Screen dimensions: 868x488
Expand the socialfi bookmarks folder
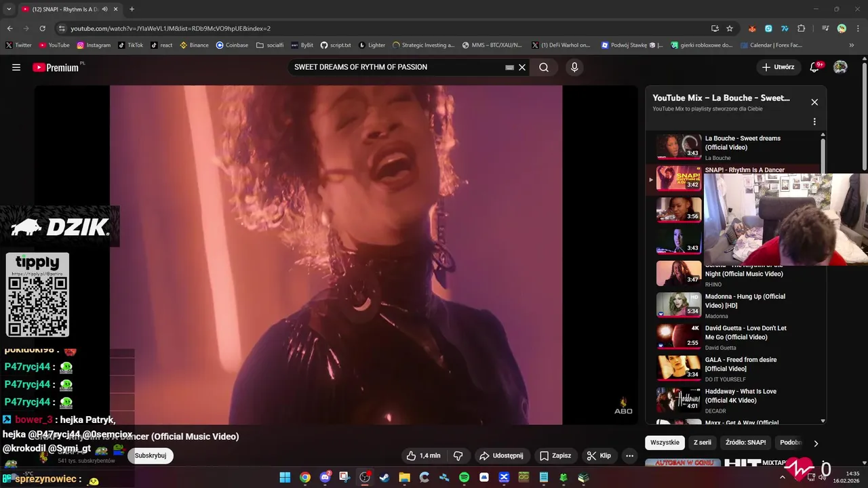(270, 45)
